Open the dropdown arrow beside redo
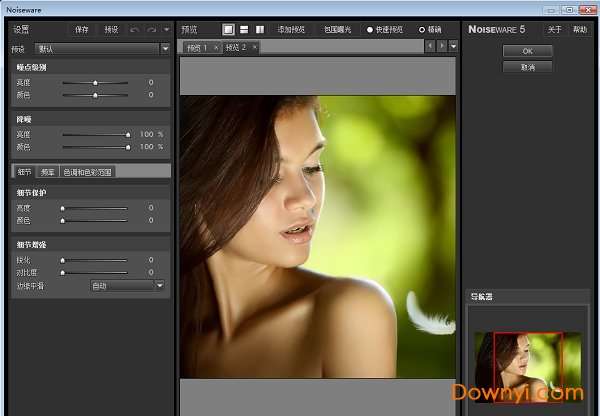Image resolution: width=600 pixels, height=416 pixels. pyautogui.click(x=165, y=30)
